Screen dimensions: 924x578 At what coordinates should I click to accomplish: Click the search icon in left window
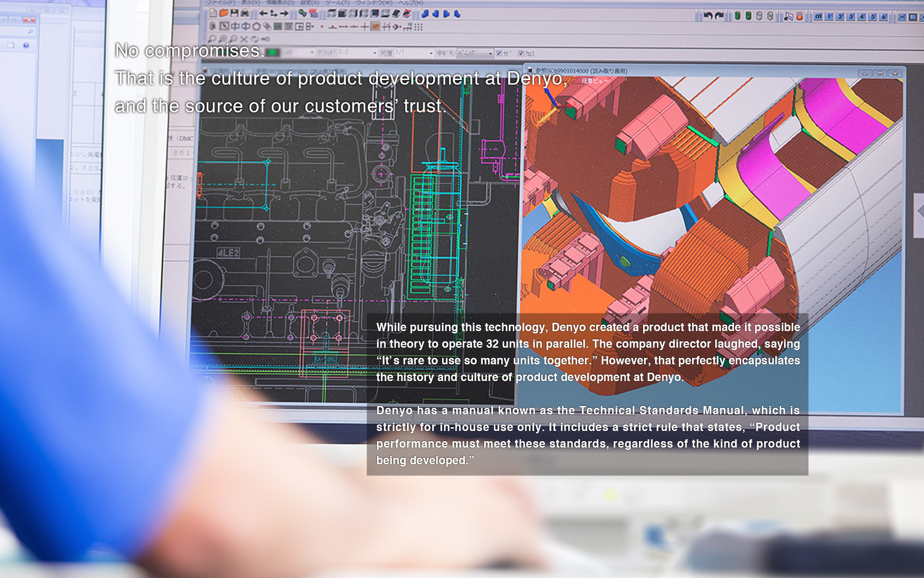point(30,31)
